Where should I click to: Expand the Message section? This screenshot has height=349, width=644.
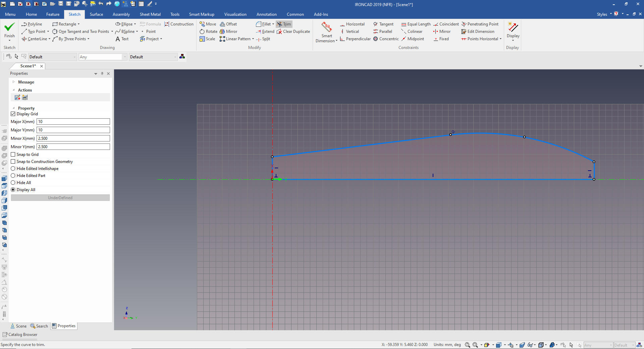pyautogui.click(x=14, y=82)
